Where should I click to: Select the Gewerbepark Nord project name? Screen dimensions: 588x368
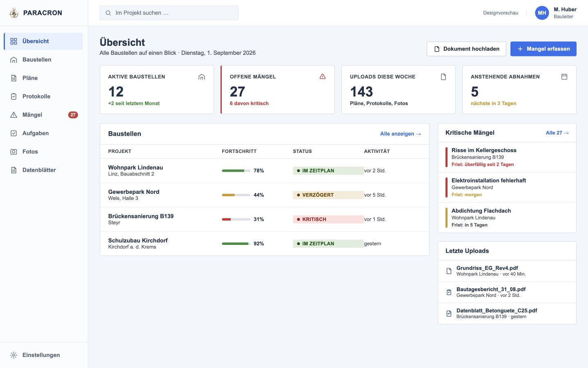(x=134, y=192)
